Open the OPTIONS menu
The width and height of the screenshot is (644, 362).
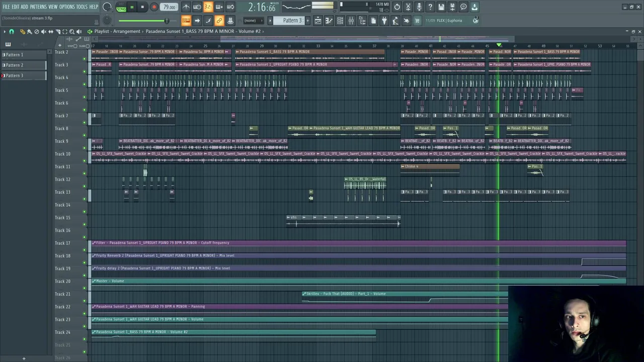click(67, 7)
